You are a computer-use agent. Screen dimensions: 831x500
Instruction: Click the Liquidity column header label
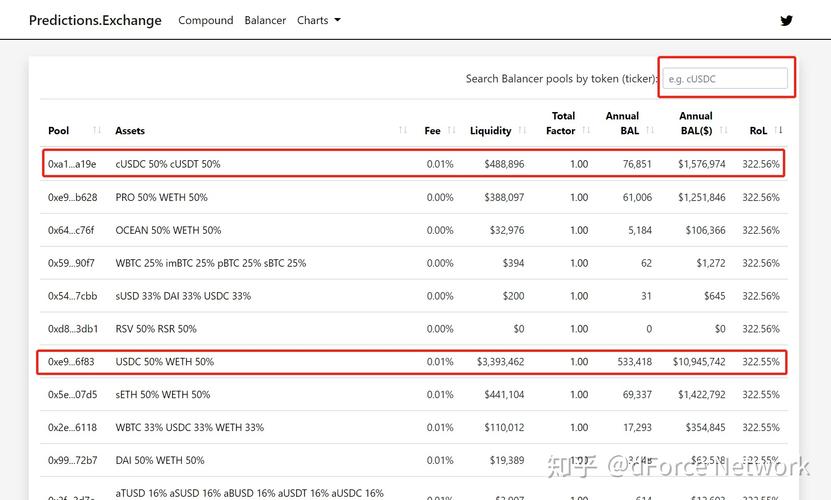(490, 130)
